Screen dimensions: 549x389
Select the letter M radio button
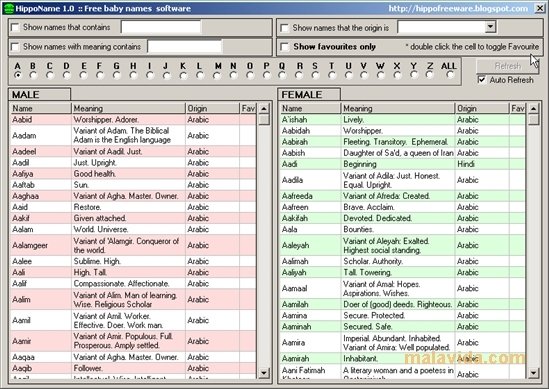pos(217,75)
